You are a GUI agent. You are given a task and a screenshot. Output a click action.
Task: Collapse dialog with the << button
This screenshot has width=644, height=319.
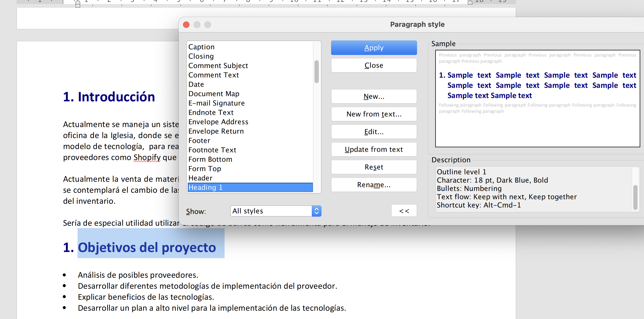click(404, 211)
